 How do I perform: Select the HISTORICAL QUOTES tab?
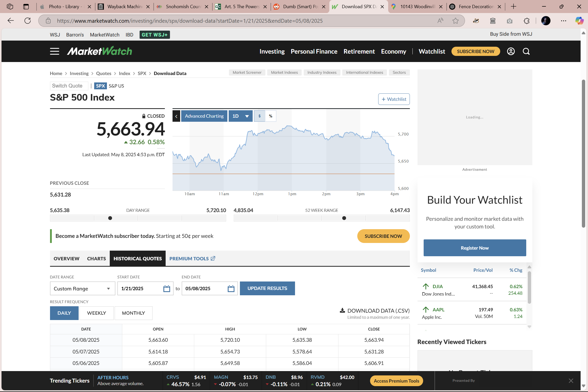[138, 259]
